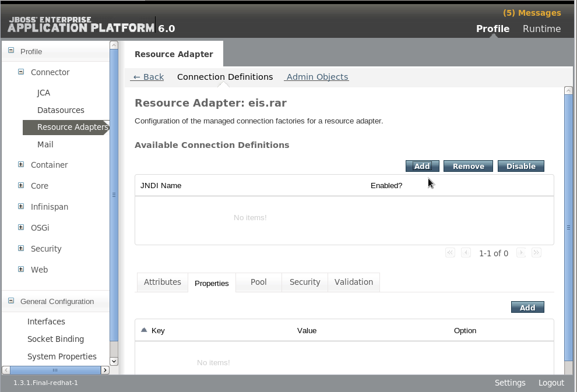Add a new connection definition
The width and height of the screenshot is (577, 392).
pyautogui.click(x=422, y=165)
